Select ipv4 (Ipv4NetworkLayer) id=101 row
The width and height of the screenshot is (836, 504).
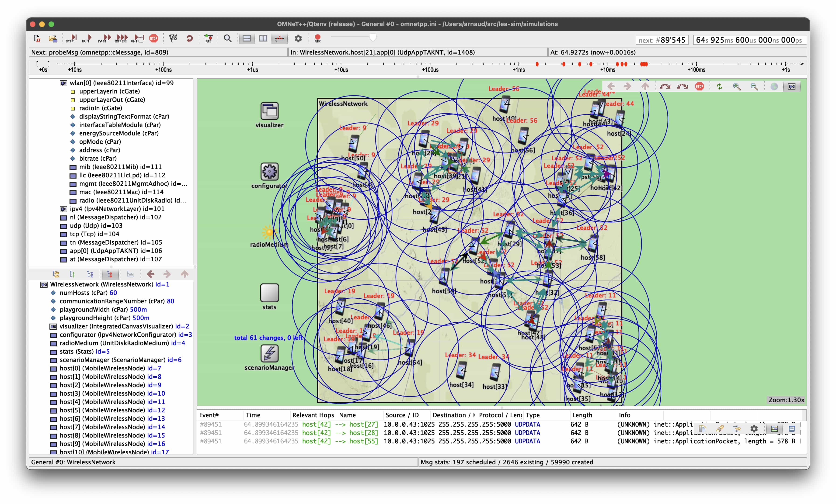click(x=112, y=209)
